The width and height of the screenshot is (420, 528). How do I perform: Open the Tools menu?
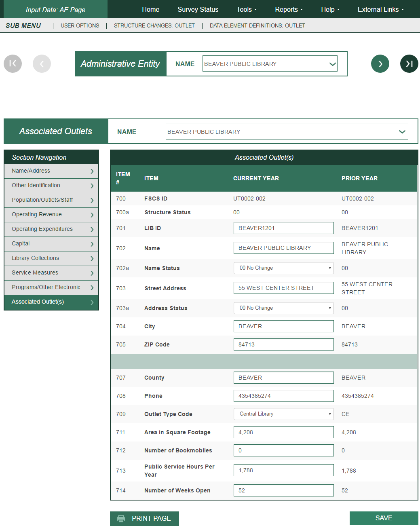click(x=247, y=9)
